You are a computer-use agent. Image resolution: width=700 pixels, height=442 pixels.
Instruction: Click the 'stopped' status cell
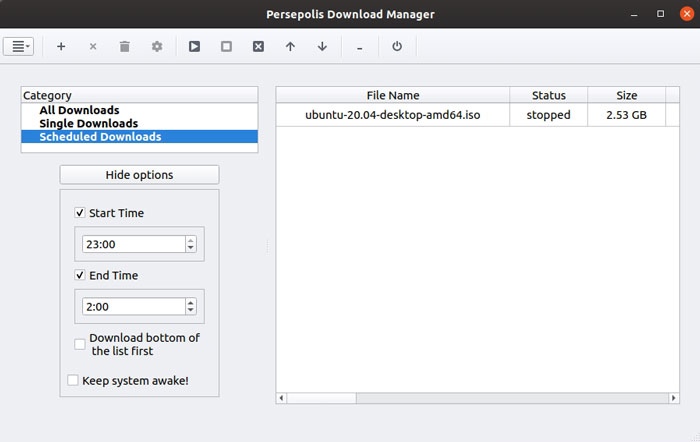click(549, 115)
